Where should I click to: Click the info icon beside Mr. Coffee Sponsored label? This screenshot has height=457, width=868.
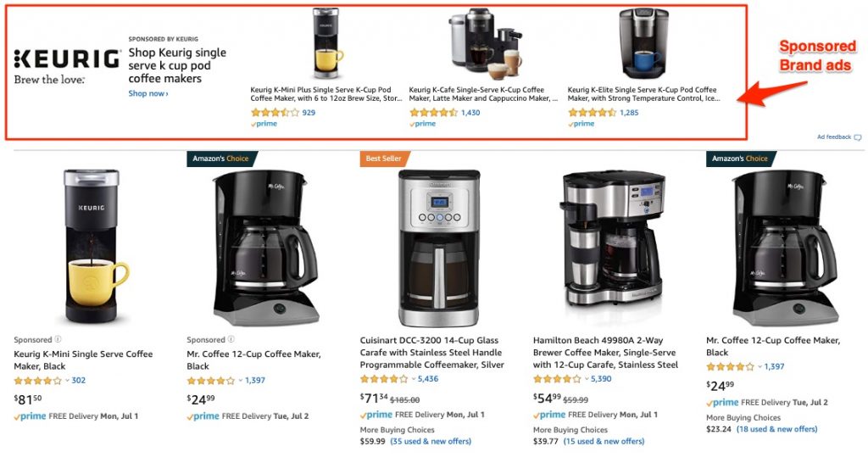point(231,339)
